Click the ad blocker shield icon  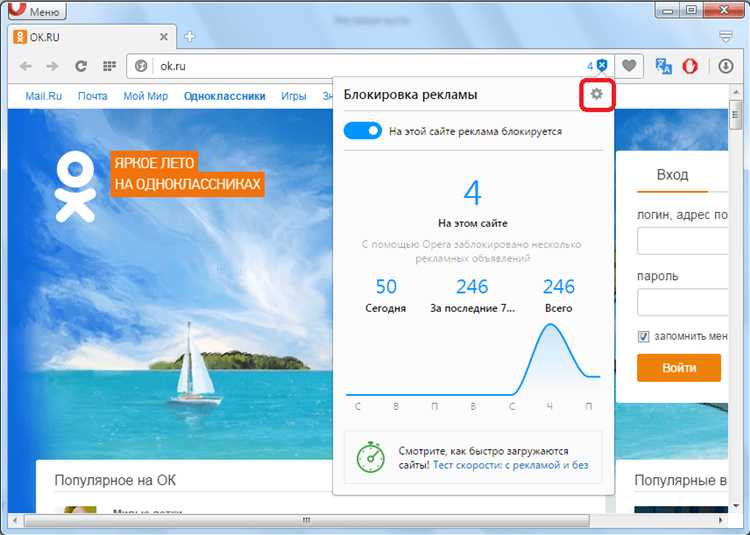tap(602, 66)
